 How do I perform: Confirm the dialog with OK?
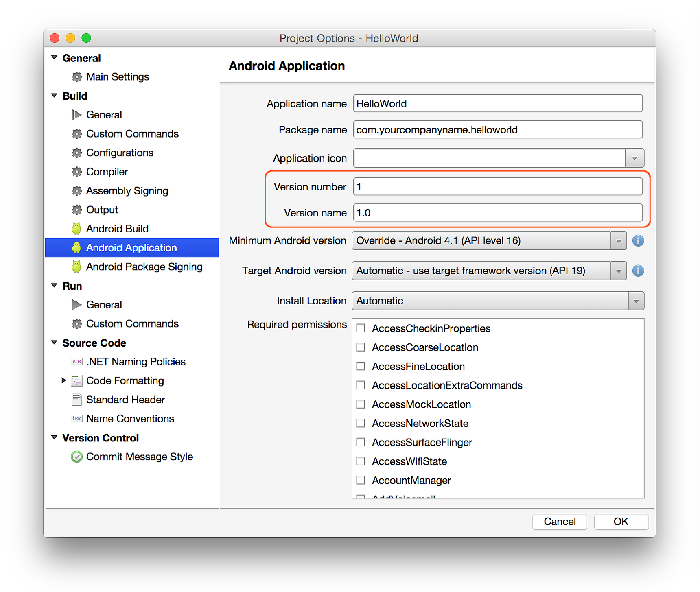point(621,522)
